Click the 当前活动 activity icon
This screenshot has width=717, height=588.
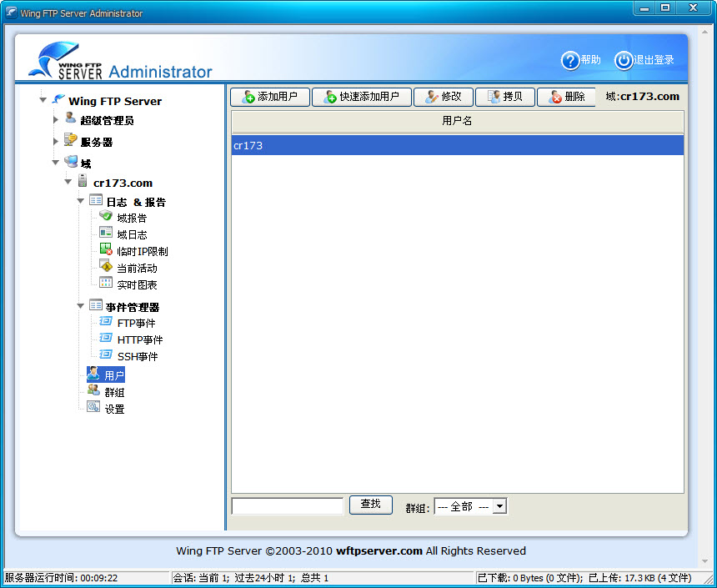pos(106,266)
